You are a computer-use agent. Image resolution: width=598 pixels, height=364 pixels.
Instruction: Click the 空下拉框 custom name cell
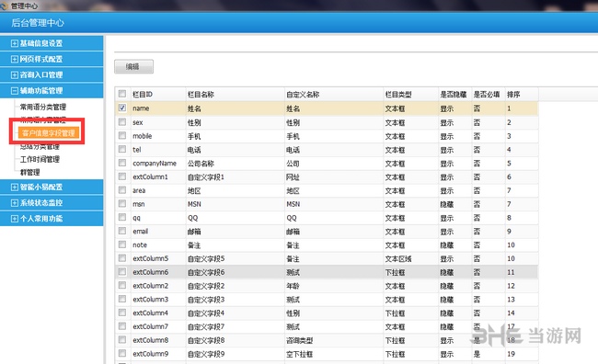coord(334,354)
